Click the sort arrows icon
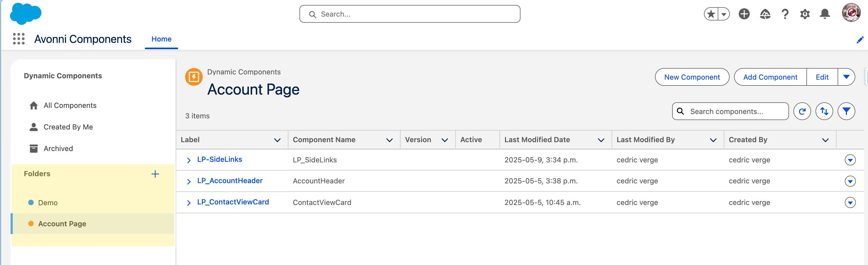Viewport: 868px width, 265px height. (x=824, y=111)
